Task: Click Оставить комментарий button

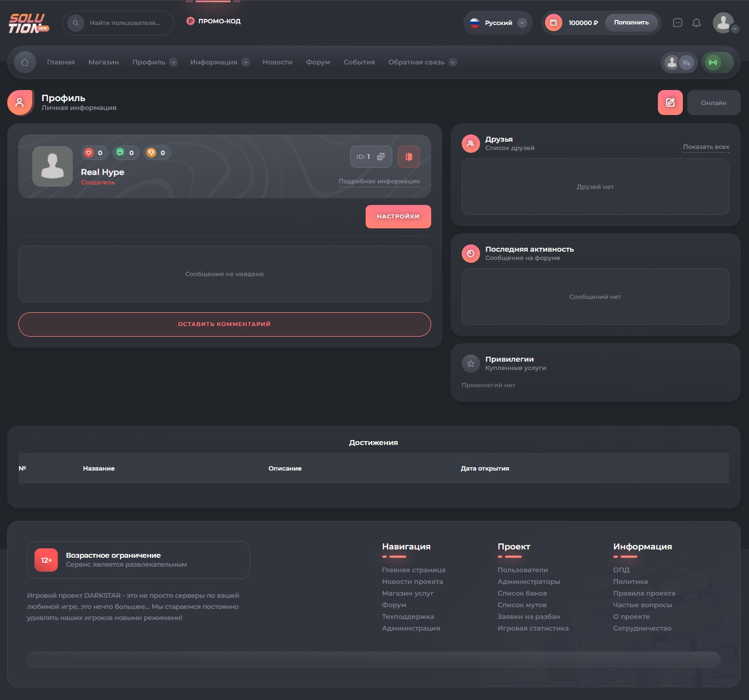Action: tap(224, 324)
